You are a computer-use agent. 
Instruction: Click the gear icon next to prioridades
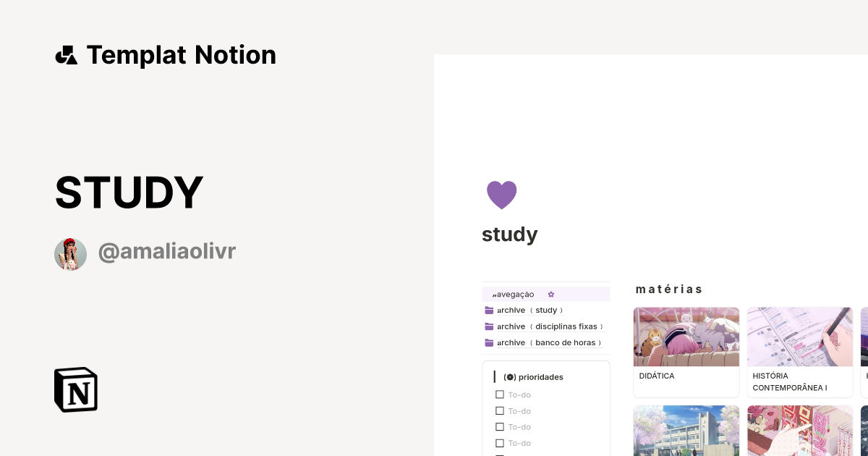[509, 376]
